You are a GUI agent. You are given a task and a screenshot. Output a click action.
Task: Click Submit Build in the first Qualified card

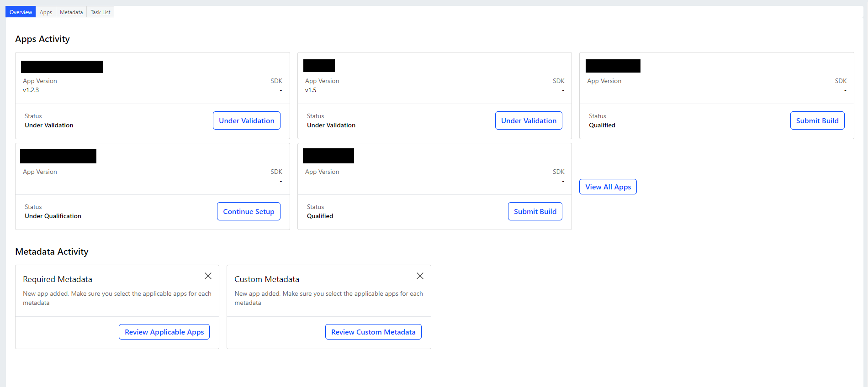tap(817, 120)
